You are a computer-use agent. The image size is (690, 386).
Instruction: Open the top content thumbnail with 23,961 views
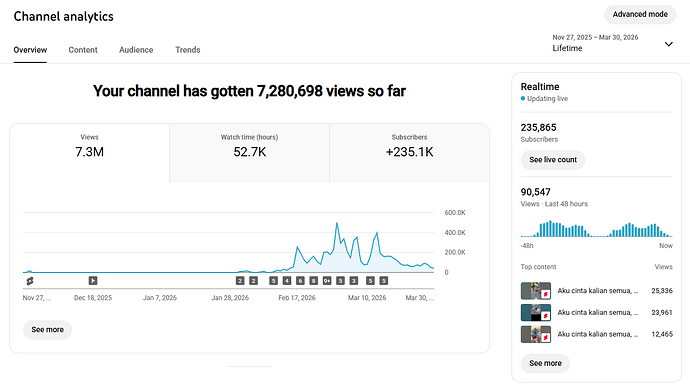click(x=536, y=312)
